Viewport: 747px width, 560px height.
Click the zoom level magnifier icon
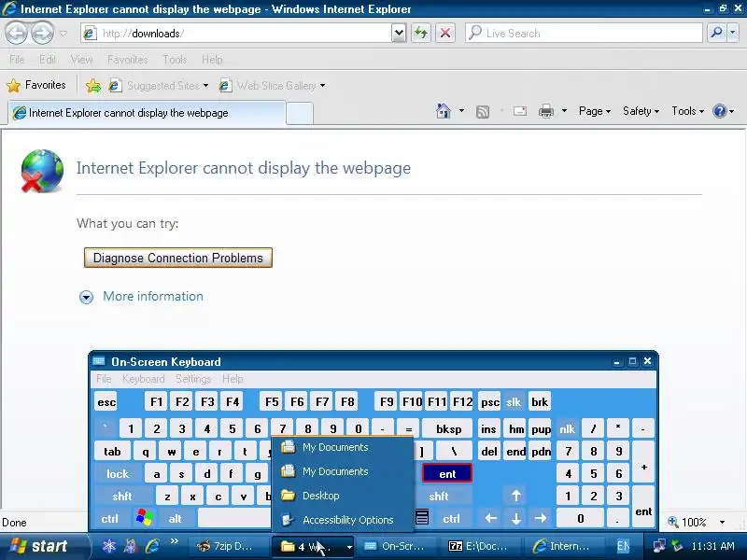[x=672, y=522]
